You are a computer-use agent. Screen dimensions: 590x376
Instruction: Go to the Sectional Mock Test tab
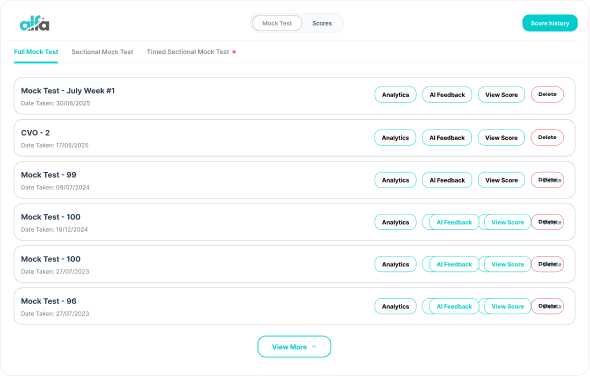pyautogui.click(x=102, y=52)
